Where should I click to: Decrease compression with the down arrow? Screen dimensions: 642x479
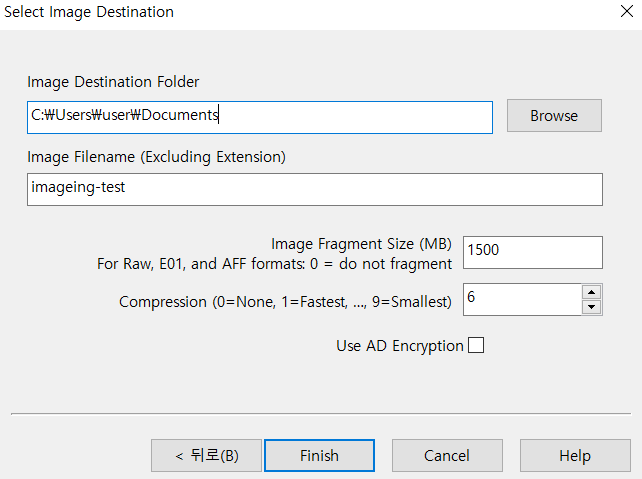pos(591,307)
